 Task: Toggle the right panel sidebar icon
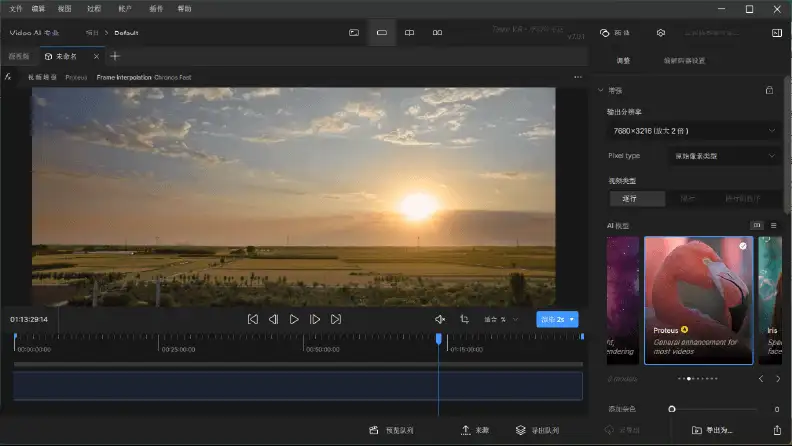[777, 33]
